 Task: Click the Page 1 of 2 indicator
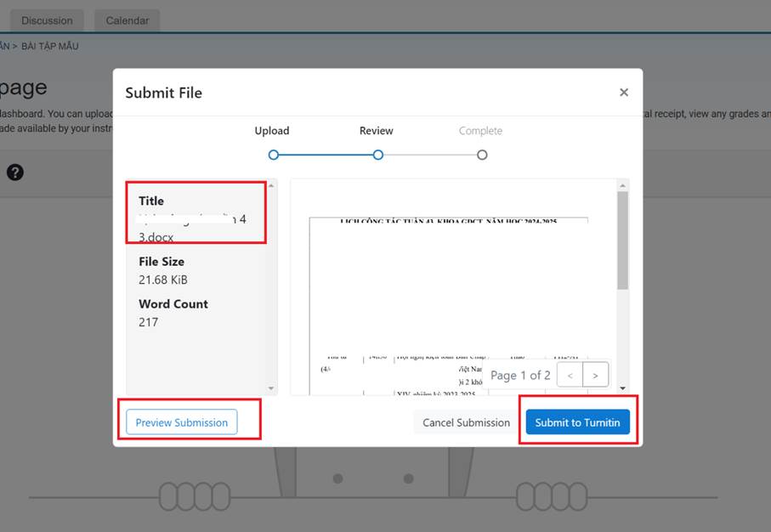[520, 375]
